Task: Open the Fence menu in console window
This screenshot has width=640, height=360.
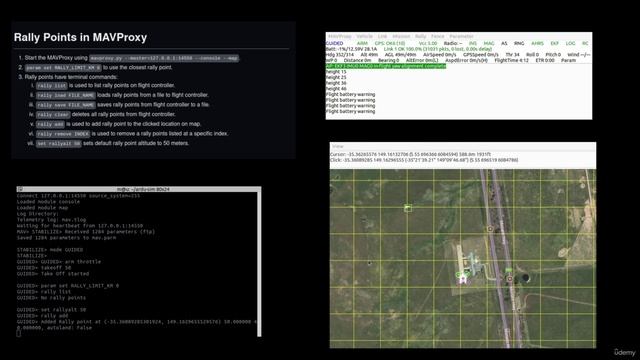Action: (438, 36)
